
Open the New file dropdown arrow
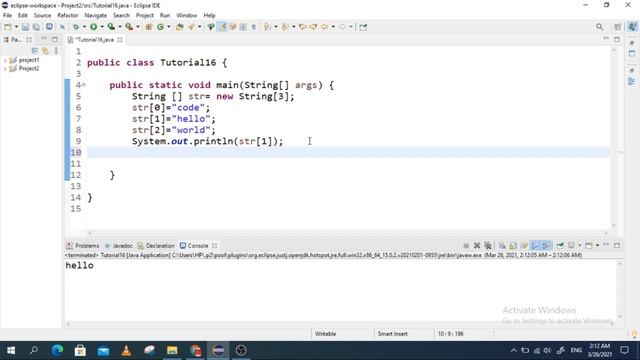point(16,27)
